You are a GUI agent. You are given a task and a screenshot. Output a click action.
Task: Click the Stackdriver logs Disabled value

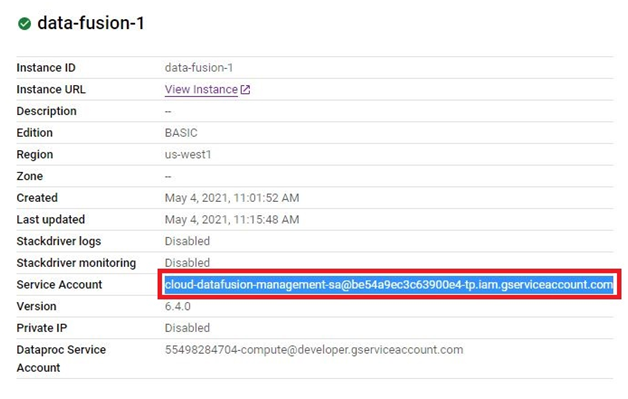(x=187, y=241)
